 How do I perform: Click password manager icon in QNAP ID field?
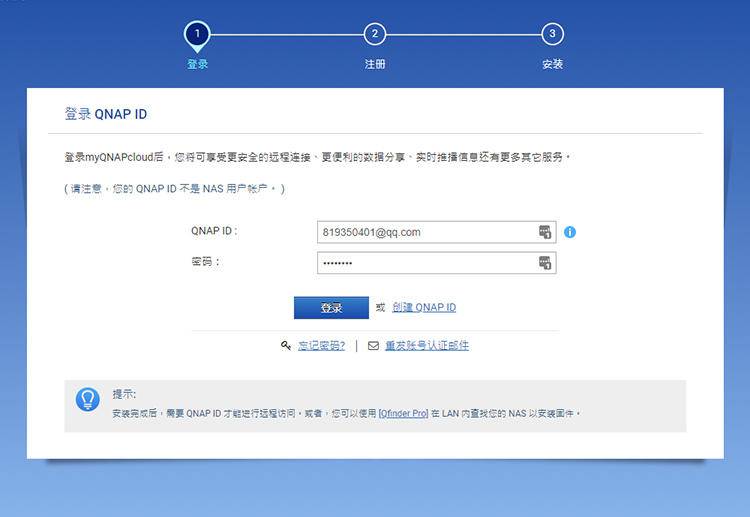(545, 232)
